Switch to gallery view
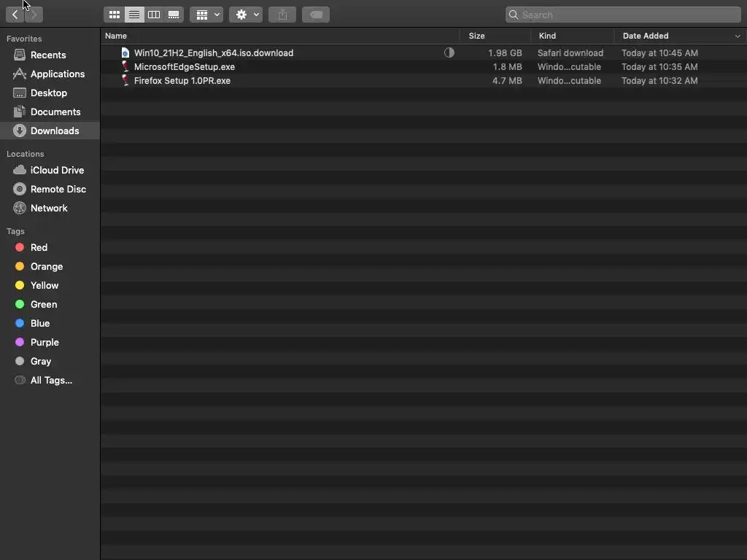 [x=174, y=15]
